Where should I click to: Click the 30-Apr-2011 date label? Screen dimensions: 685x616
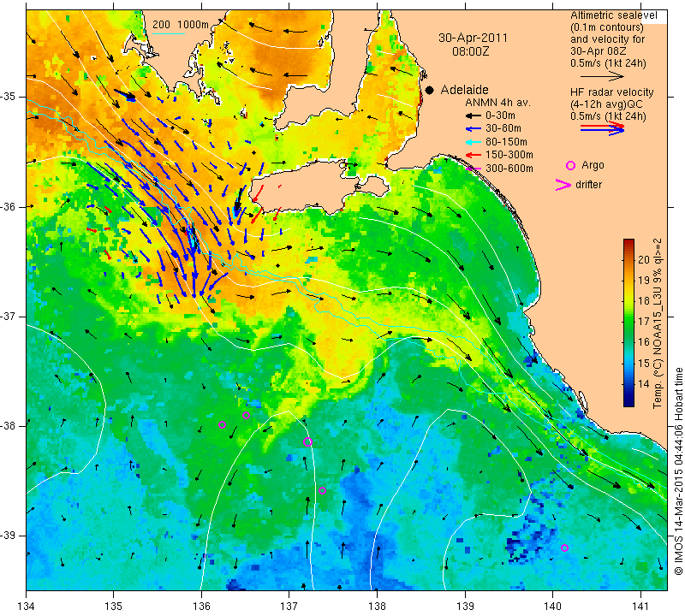point(473,38)
